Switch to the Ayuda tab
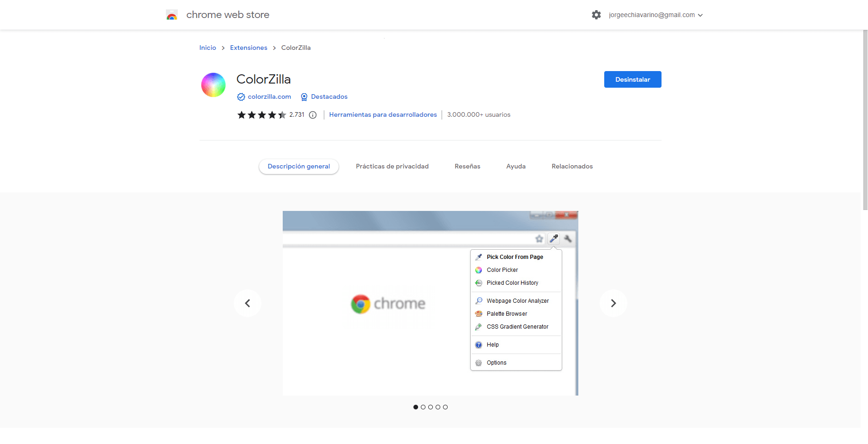868x444 pixels. click(516, 167)
